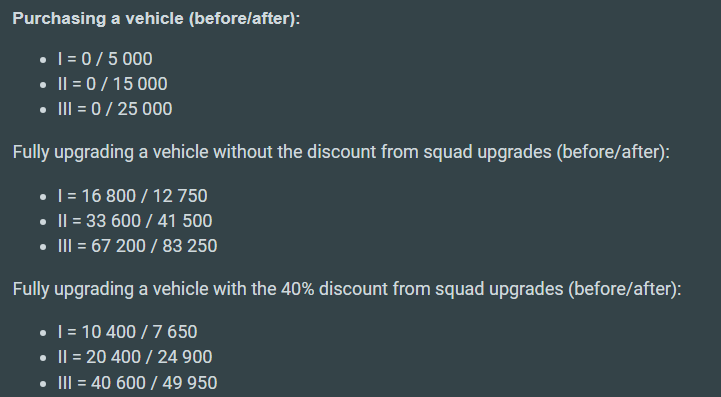Image resolution: width=721 pixels, height=397 pixels.
Task: Click the 'II = 0 / 15 000' list item
Action: 112,84
